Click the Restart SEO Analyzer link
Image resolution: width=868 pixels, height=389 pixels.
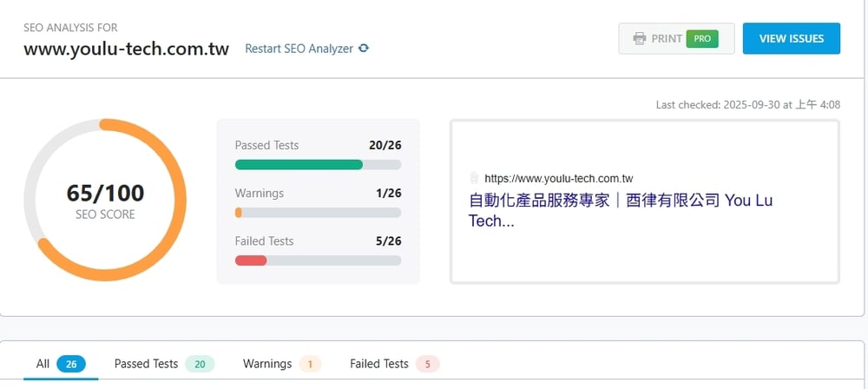[x=299, y=49]
